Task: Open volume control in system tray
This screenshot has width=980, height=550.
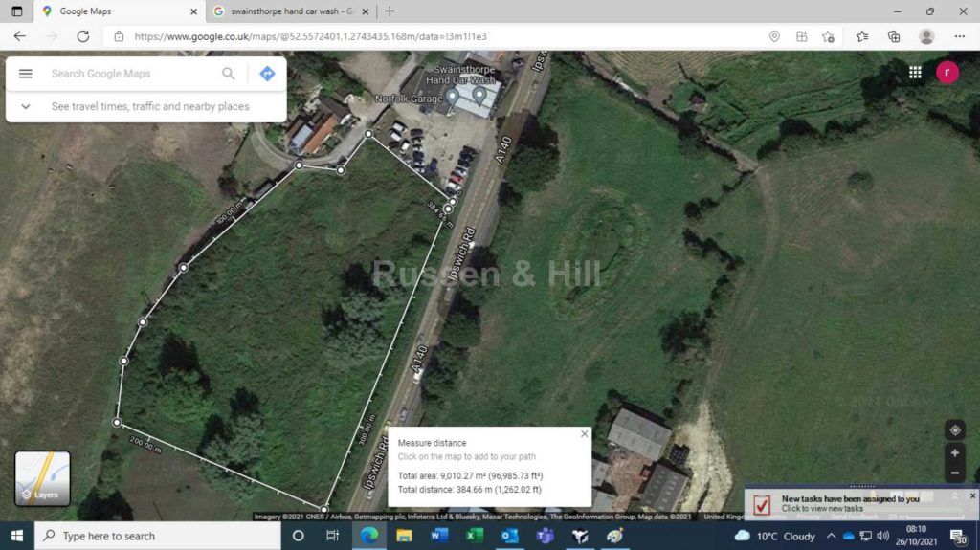Action: coord(882,536)
